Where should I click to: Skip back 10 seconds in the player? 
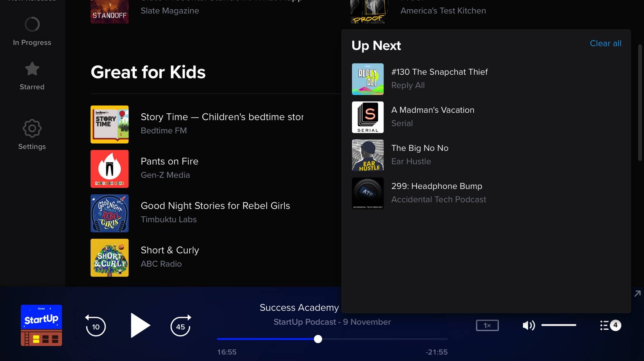pyautogui.click(x=95, y=326)
